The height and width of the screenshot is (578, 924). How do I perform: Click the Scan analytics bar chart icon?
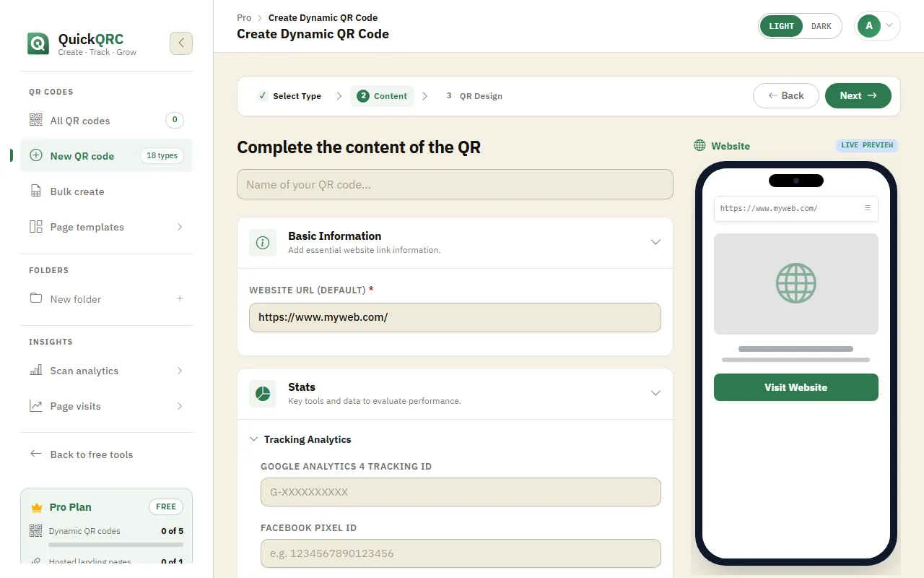click(x=36, y=371)
